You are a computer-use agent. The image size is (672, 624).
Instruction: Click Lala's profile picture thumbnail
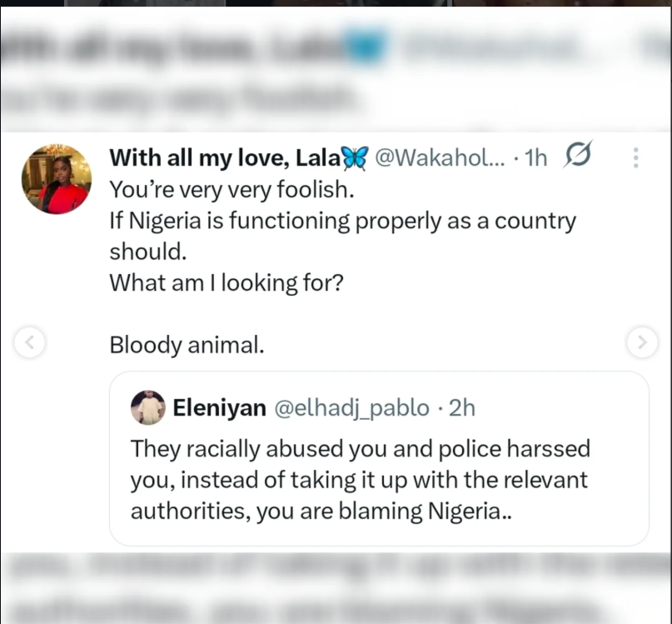pyautogui.click(x=56, y=178)
